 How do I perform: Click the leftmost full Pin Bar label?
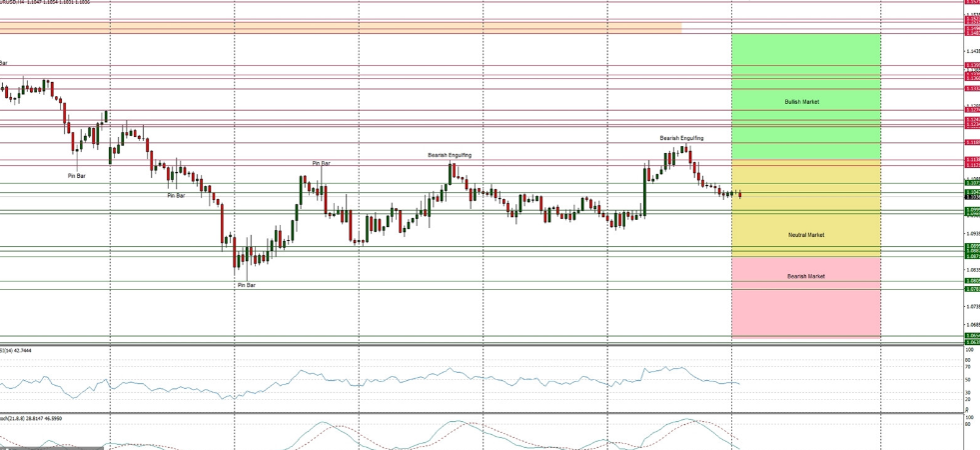tap(77, 176)
